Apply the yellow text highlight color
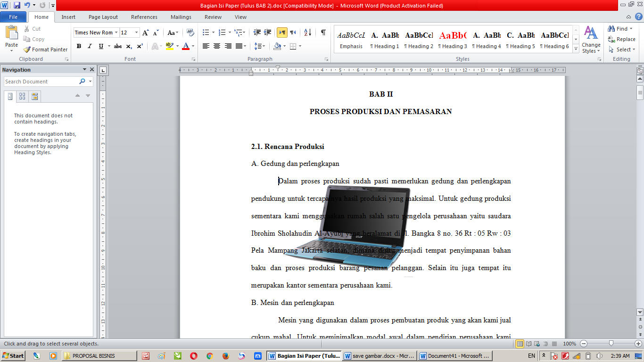This screenshot has width=644, height=362. (x=169, y=46)
